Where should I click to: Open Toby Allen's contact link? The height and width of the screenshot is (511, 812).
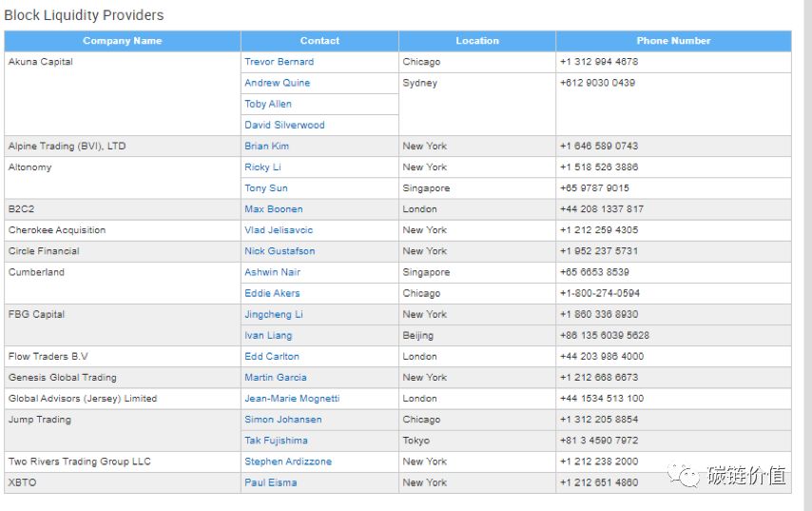point(268,104)
